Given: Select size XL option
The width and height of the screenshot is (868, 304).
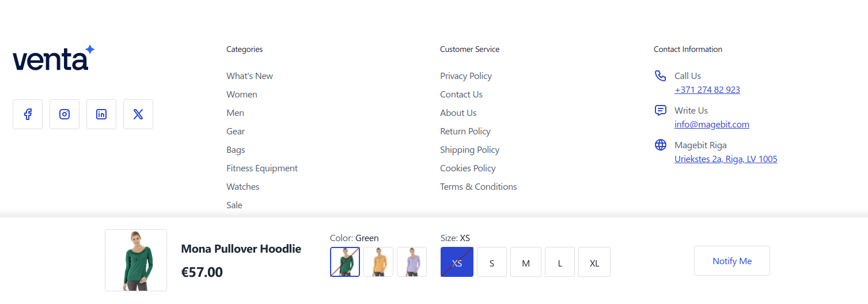Looking at the screenshot, I should [x=594, y=262].
